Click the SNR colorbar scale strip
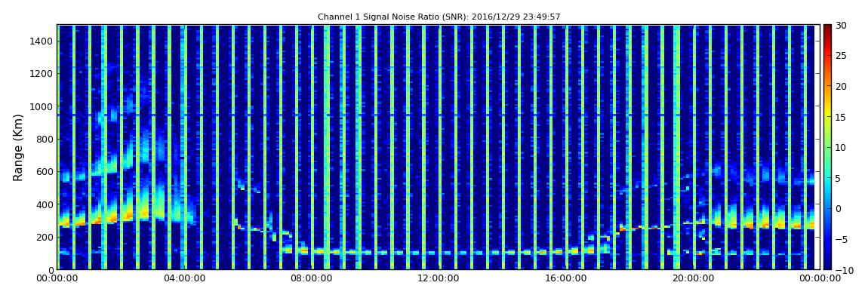 827,147
